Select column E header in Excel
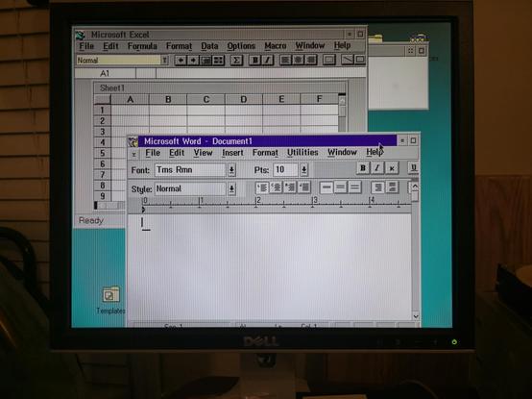 point(281,99)
